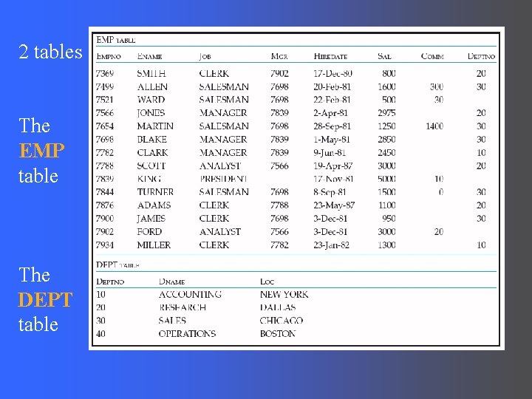Click commission value 300
Image resolution: width=532 pixels, height=399 pixels.
tap(437, 87)
